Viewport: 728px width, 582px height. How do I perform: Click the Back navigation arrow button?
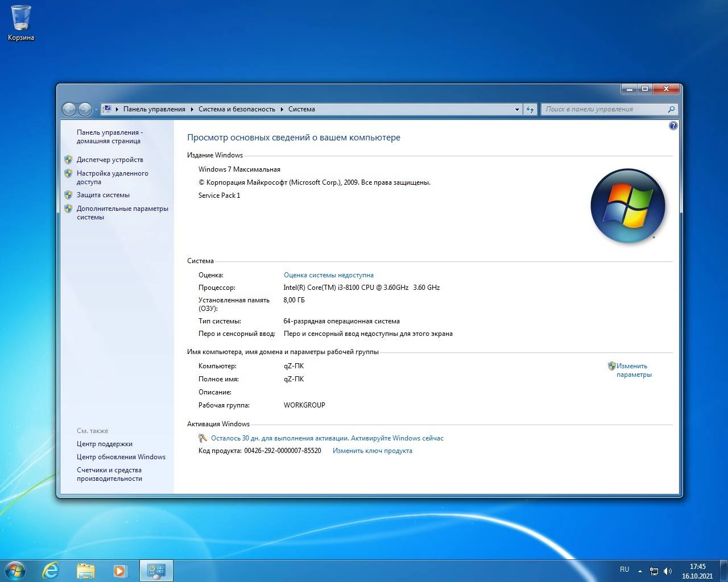[69, 109]
